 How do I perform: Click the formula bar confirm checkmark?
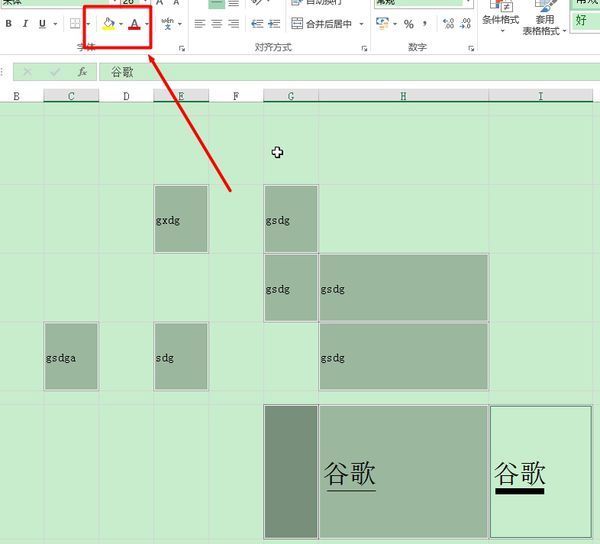click(55, 72)
